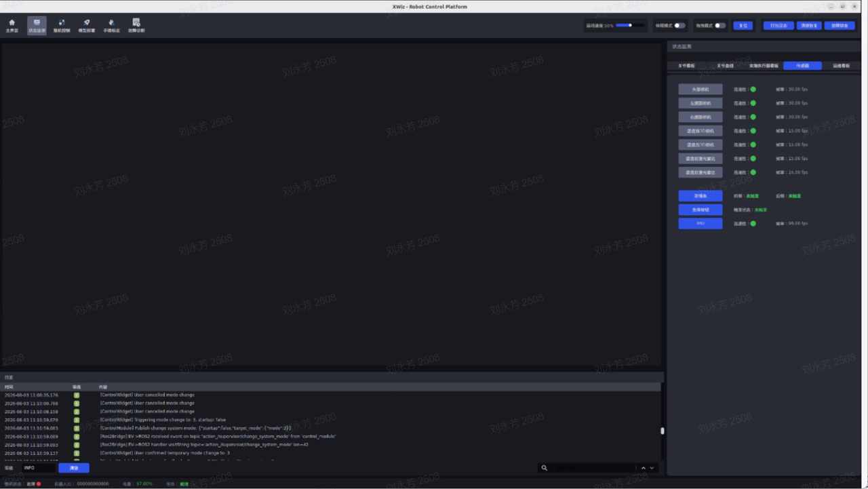This screenshot has width=868, height=489.
Task: Click the blue 防撞条 bumper strip button
Action: [x=701, y=196]
